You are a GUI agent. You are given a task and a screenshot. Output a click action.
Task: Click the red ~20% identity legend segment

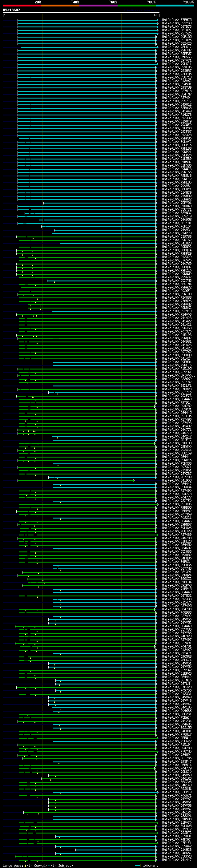[x=22, y=6]
